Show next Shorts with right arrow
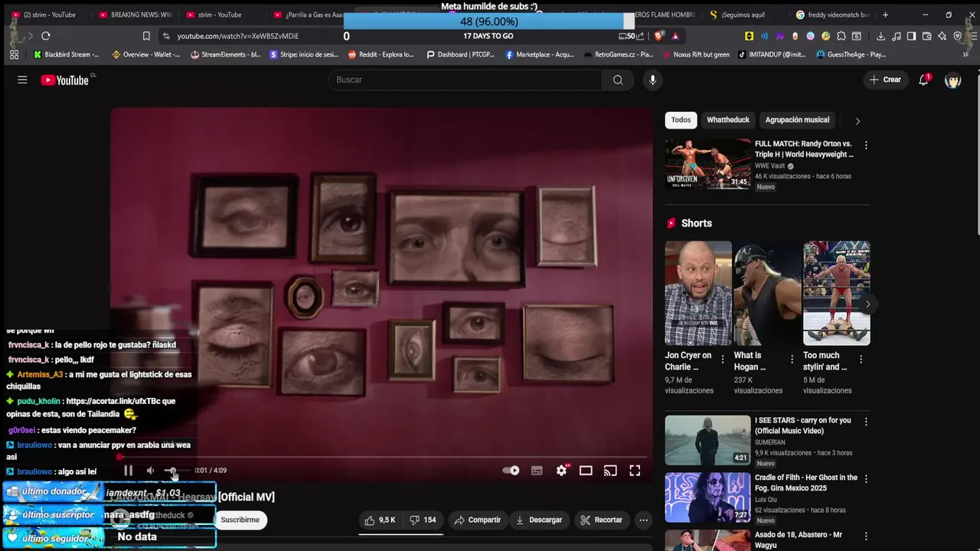The width and height of the screenshot is (980, 551). click(x=867, y=304)
